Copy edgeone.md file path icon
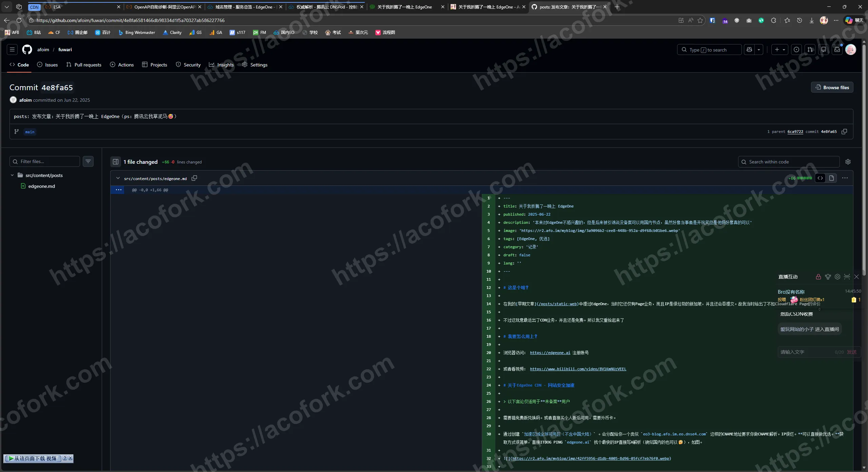The image size is (868, 472). coord(194,178)
